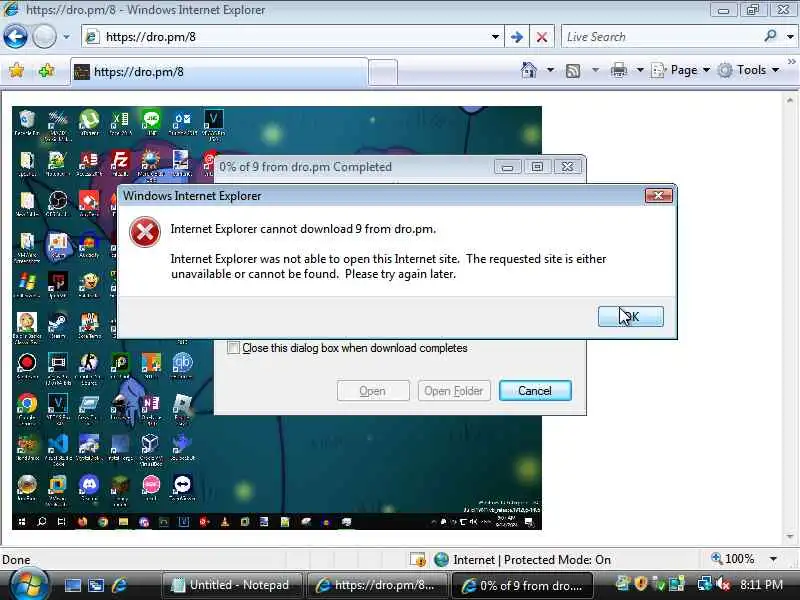Expand the address bar history dropdown
The width and height of the screenshot is (800, 600).
(495, 37)
